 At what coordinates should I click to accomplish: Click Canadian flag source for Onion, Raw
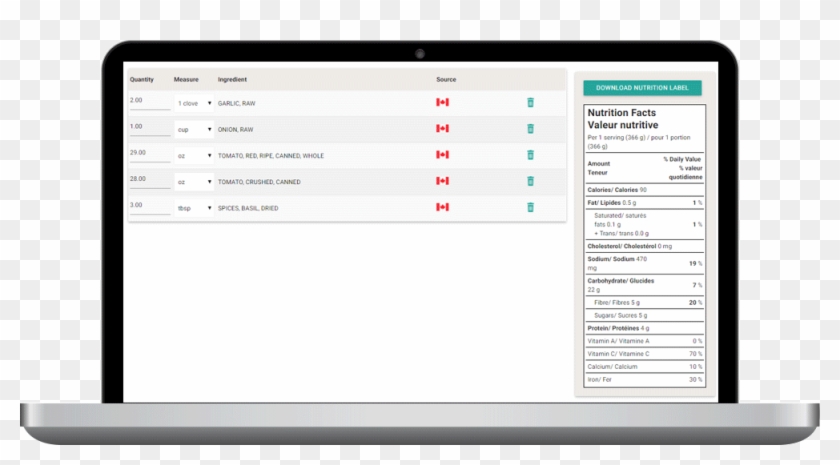[x=442, y=129]
